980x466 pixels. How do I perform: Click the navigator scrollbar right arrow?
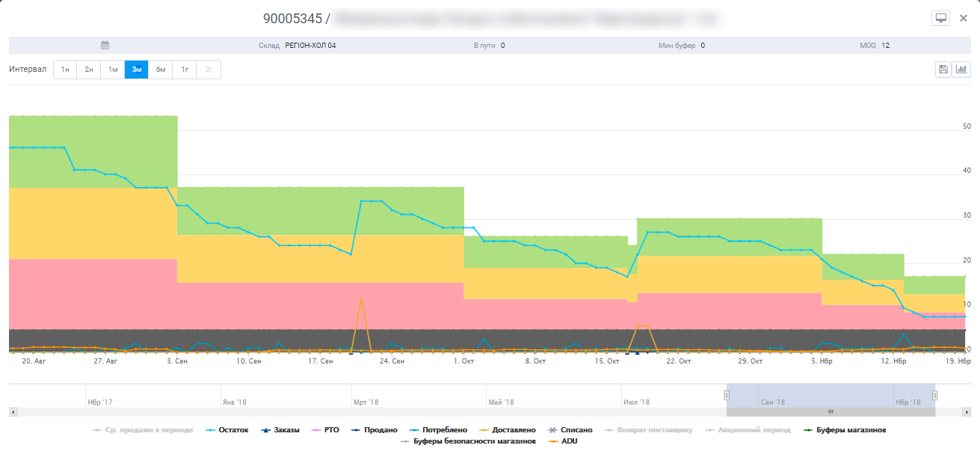click(x=967, y=412)
